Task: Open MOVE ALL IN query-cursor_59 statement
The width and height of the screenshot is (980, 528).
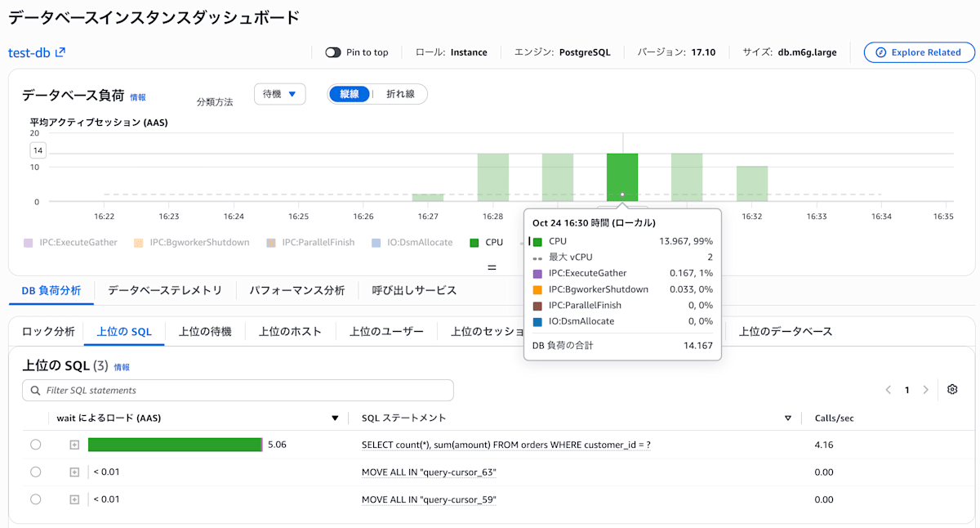Action: click(429, 499)
